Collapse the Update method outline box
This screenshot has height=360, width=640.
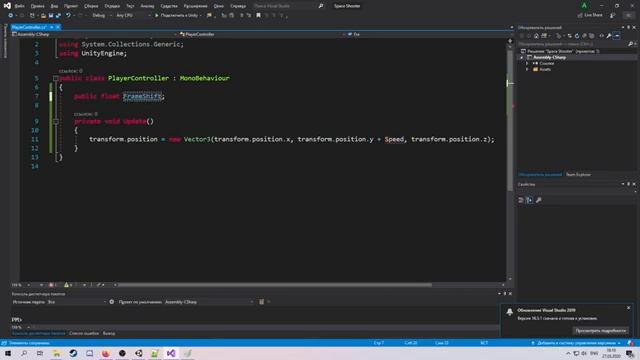[x=56, y=121]
